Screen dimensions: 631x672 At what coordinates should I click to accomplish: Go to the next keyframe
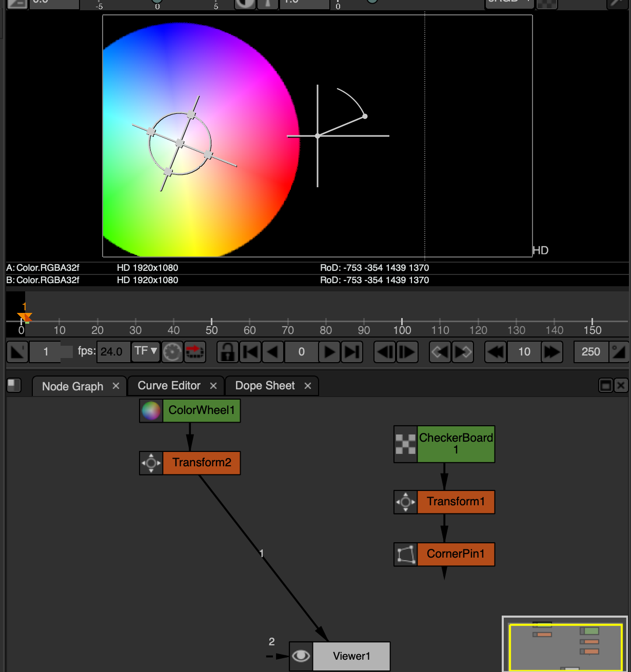pyautogui.click(x=463, y=352)
